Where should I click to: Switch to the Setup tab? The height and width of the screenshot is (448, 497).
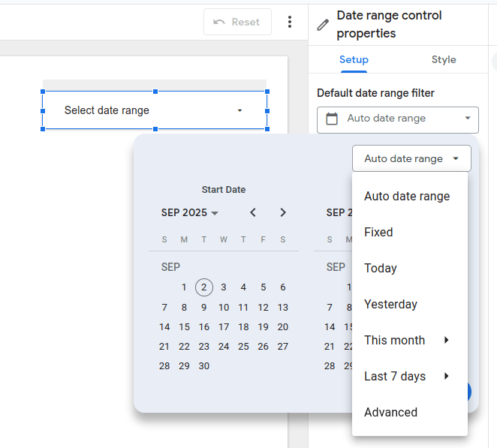click(x=354, y=60)
